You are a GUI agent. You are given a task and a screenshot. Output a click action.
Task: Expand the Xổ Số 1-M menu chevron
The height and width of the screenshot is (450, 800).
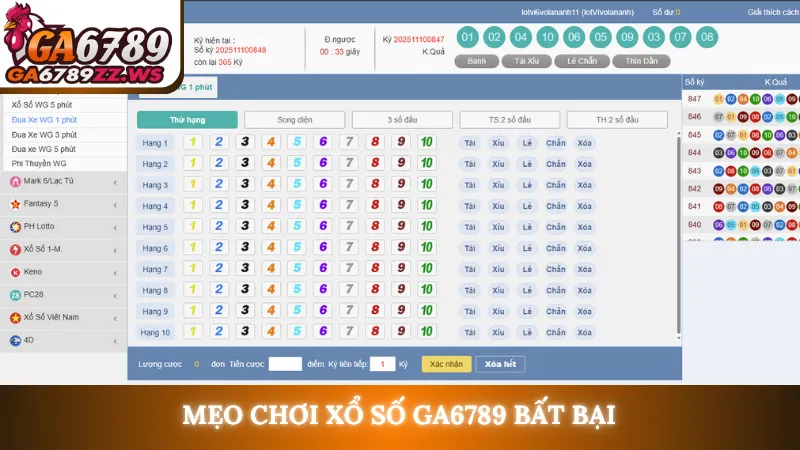115,251
